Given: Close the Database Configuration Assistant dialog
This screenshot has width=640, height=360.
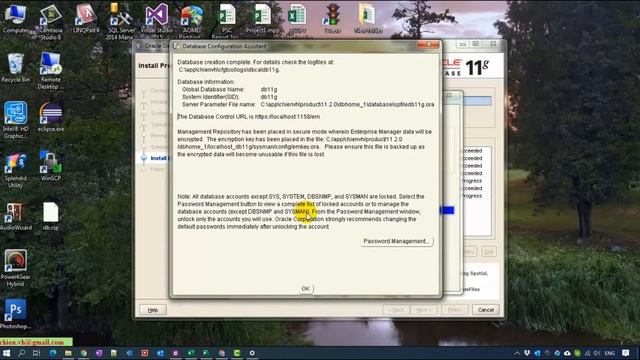Looking at the screenshot, I should pyautogui.click(x=428, y=45).
